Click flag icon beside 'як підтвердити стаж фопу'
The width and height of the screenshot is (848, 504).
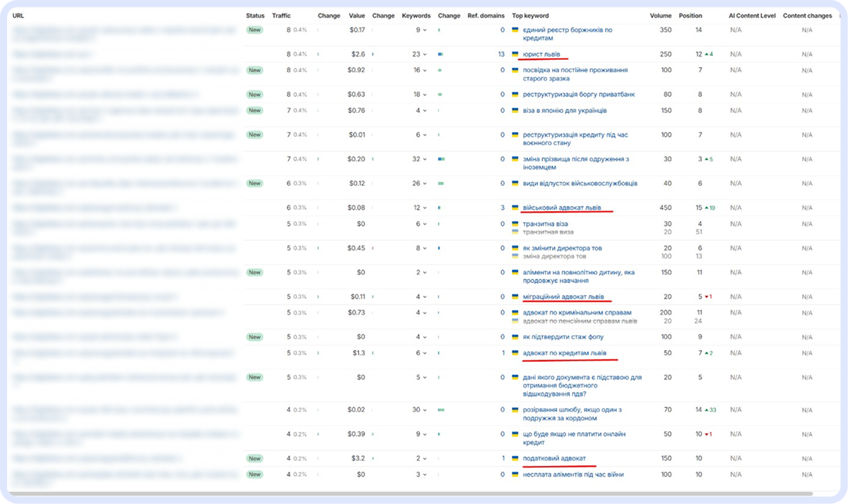click(515, 337)
